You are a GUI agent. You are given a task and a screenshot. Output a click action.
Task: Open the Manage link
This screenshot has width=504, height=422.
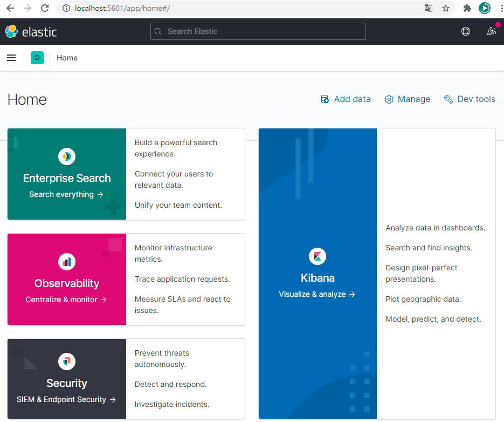[408, 99]
